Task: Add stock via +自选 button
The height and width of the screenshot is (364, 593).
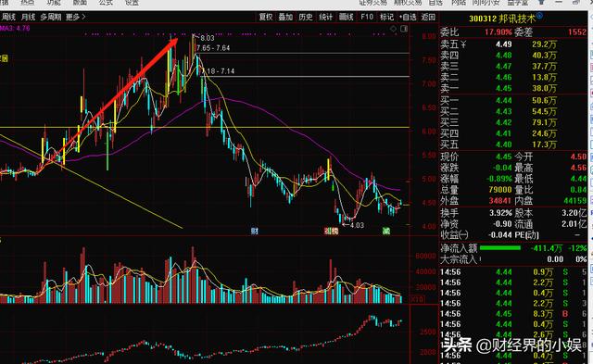Action: pos(408,17)
